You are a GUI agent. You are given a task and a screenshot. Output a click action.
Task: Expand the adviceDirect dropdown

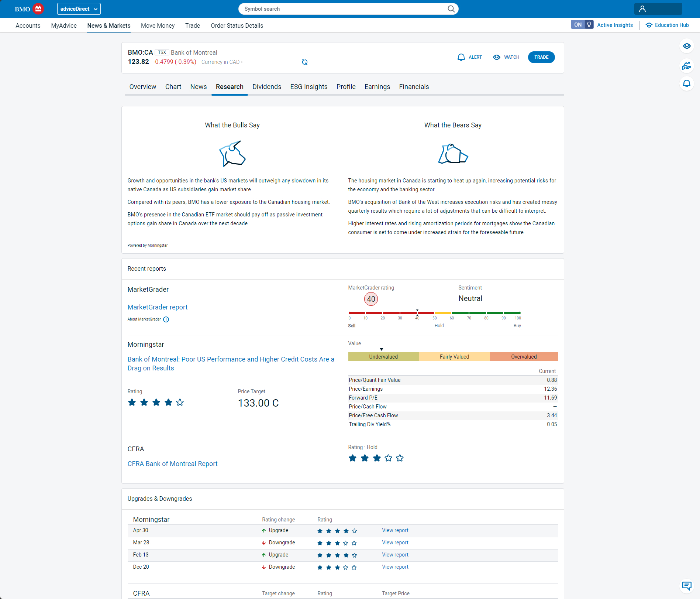pos(79,9)
